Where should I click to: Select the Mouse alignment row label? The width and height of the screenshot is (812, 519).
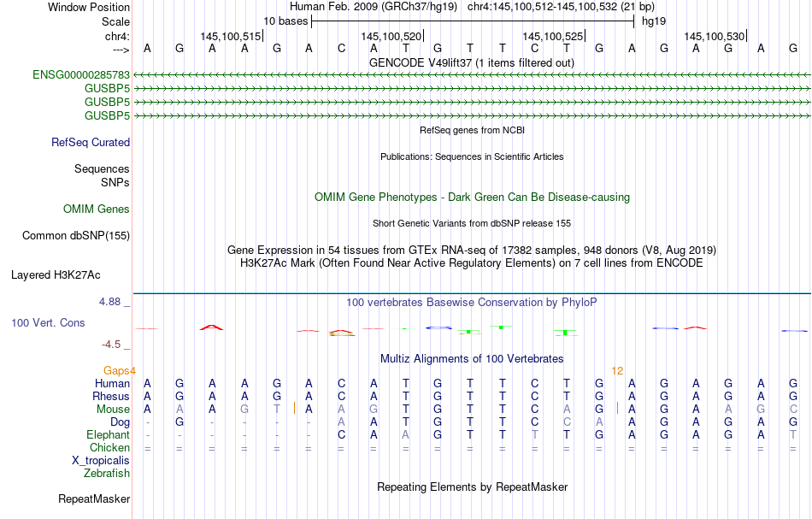tap(113, 410)
